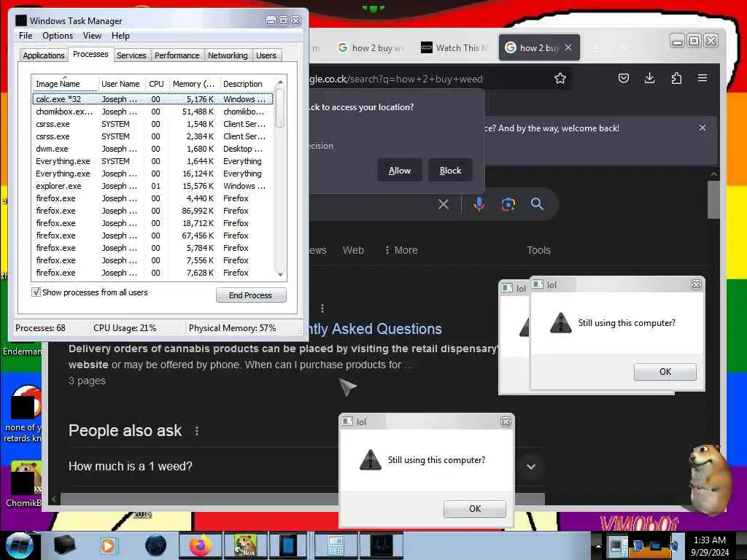The height and width of the screenshot is (560, 747).
Task: Close the active 'how 2 buy' tab
Action: pyautogui.click(x=568, y=47)
